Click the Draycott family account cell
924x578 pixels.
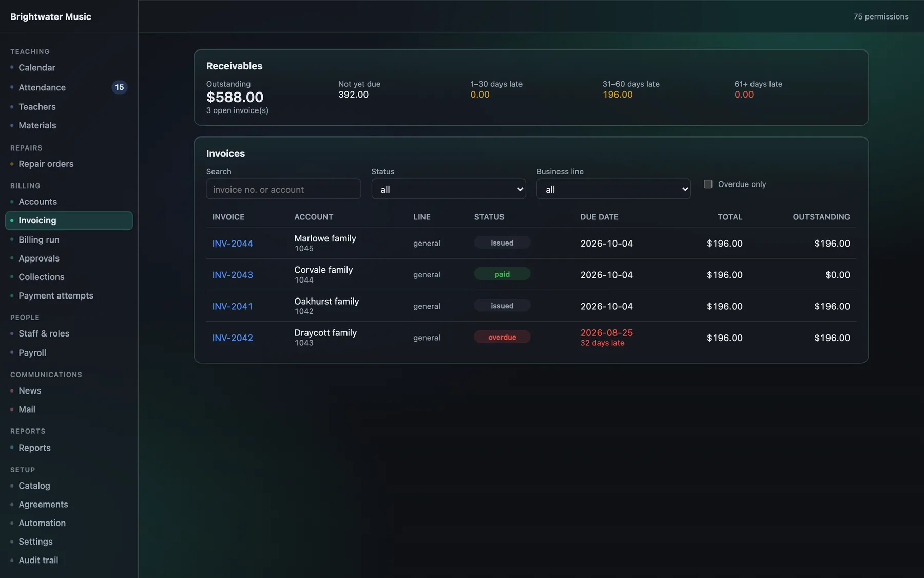[325, 338]
